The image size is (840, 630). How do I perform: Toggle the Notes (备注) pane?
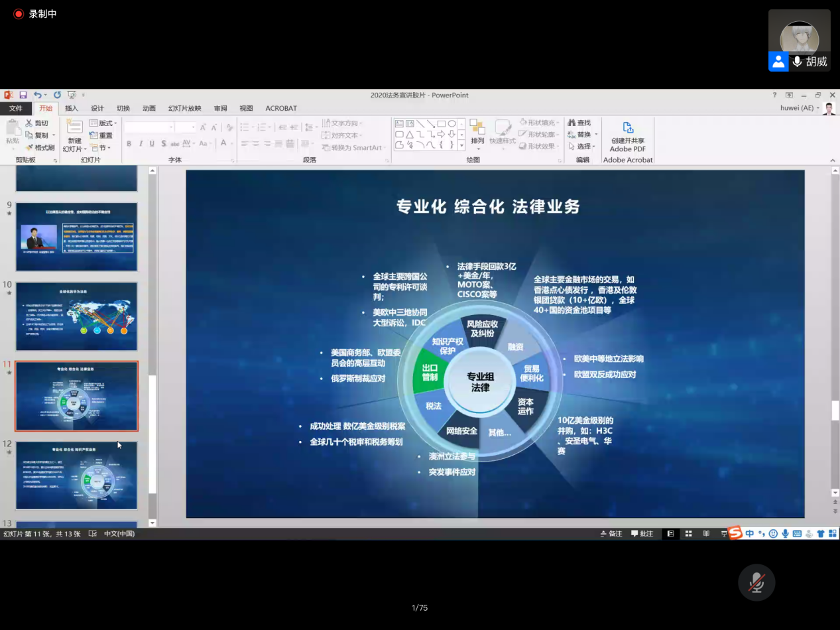pyautogui.click(x=611, y=533)
